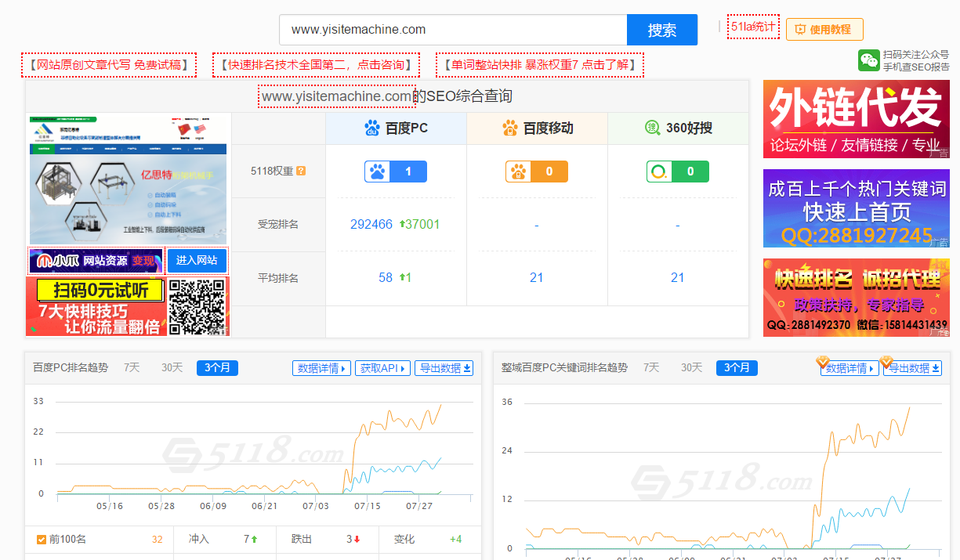The height and width of the screenshot is (560, 960).
Task: Open the 5118权重 question mark help icon
Action: pyautogui.click(x=301, y=171)
